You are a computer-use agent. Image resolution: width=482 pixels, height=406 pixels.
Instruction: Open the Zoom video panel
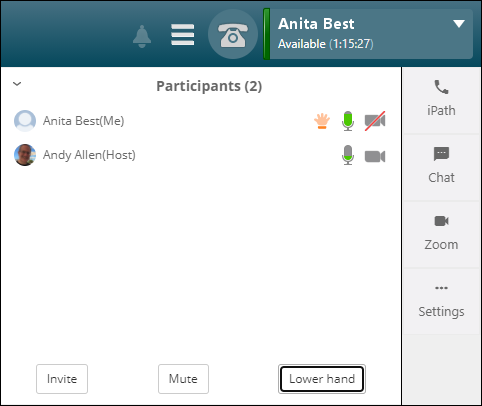pos(441,233)
